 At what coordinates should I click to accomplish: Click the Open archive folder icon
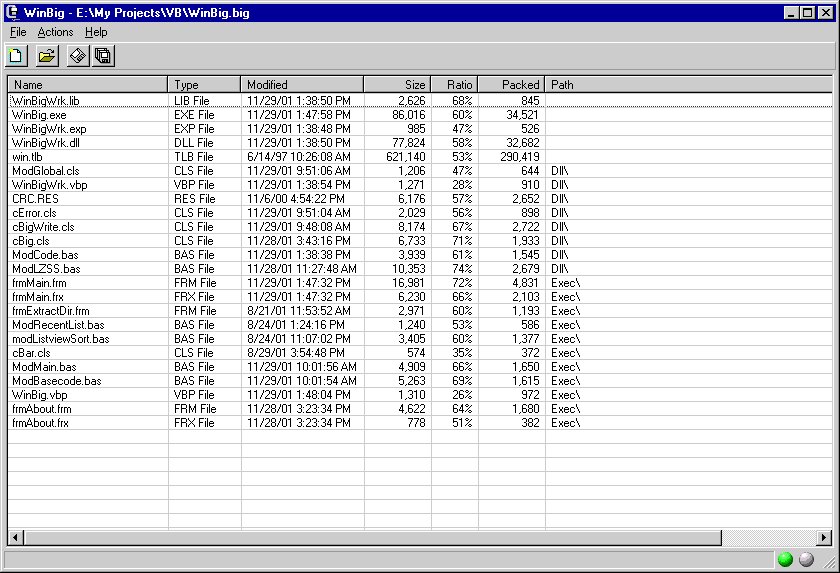coord(47,56)
